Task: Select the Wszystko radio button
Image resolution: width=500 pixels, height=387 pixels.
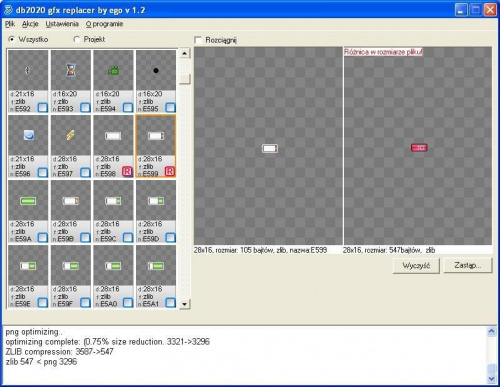Action: [11, 39]
